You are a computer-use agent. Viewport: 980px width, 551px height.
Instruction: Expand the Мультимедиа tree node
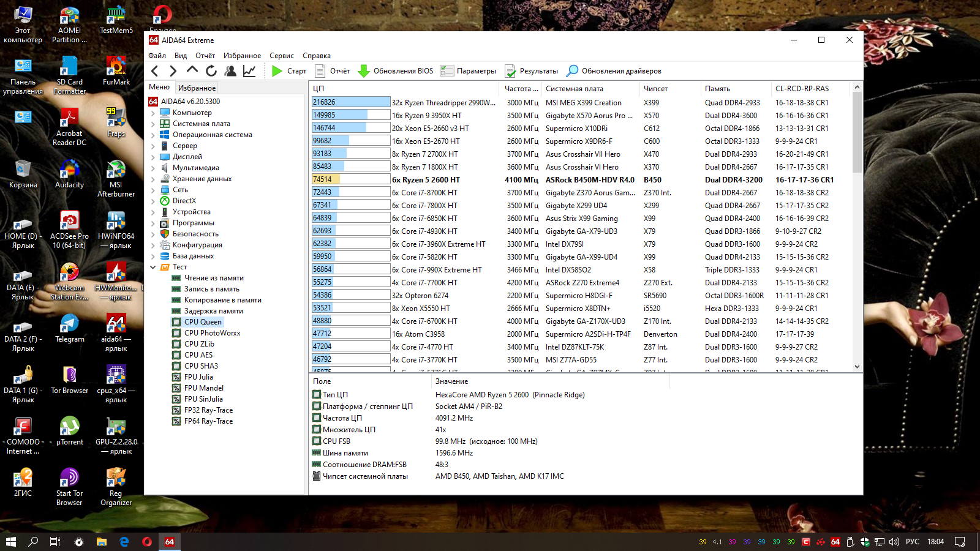pyautogui.click(x=153, y=168)
